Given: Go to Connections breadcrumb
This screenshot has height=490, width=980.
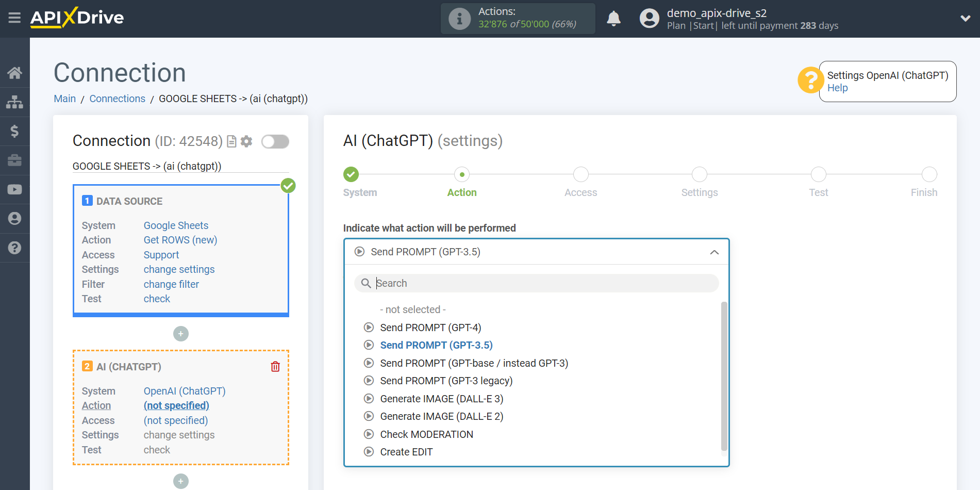Looking at the screenshot, I should [117, 99].
